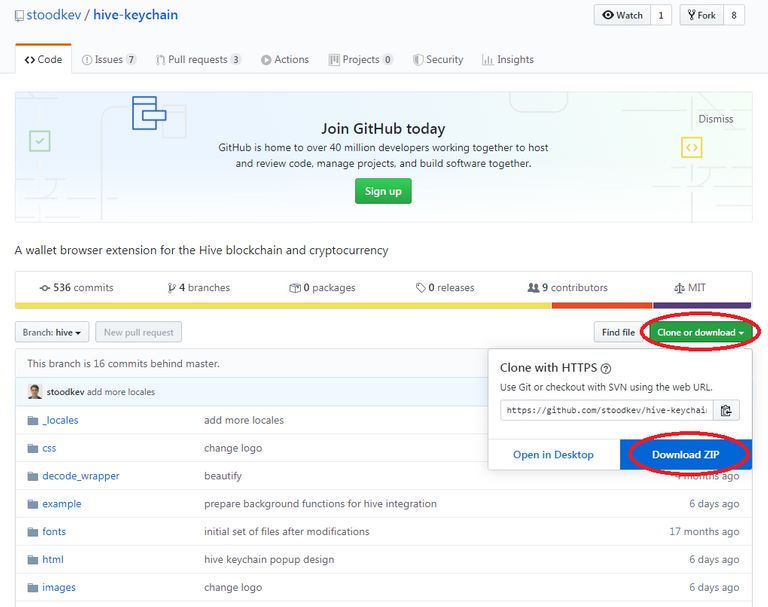
Task: Click the css folder icon
Action: 33,448
